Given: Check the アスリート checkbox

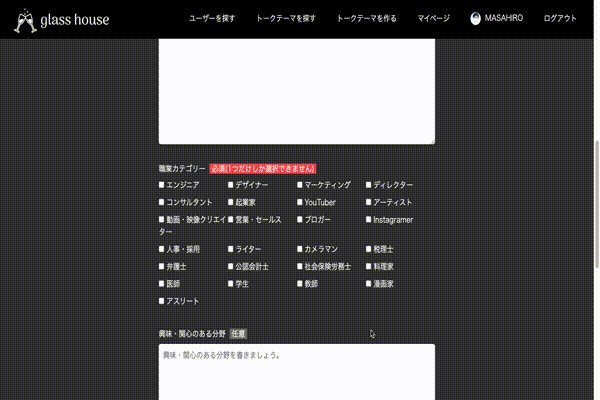Looking at the screenshot, I should (161, 301).
